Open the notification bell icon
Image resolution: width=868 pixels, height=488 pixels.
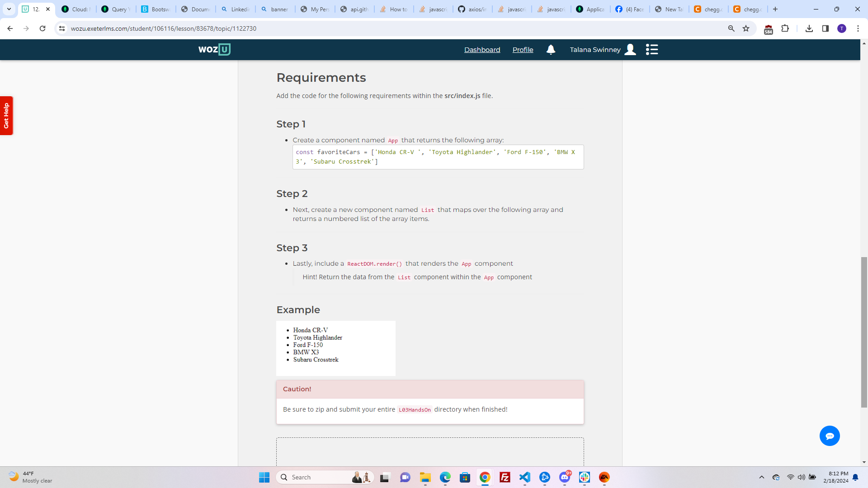(550, 49)
